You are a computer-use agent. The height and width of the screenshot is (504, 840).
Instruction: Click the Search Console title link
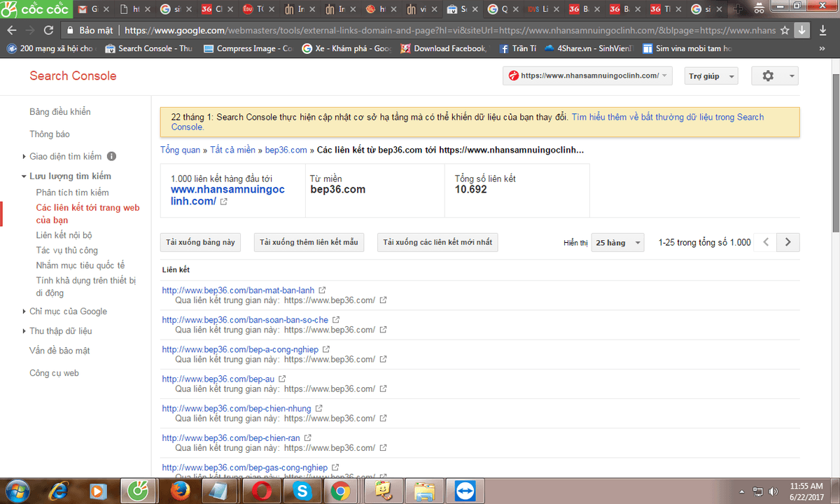pyautogui.click(x=73, y=76)
